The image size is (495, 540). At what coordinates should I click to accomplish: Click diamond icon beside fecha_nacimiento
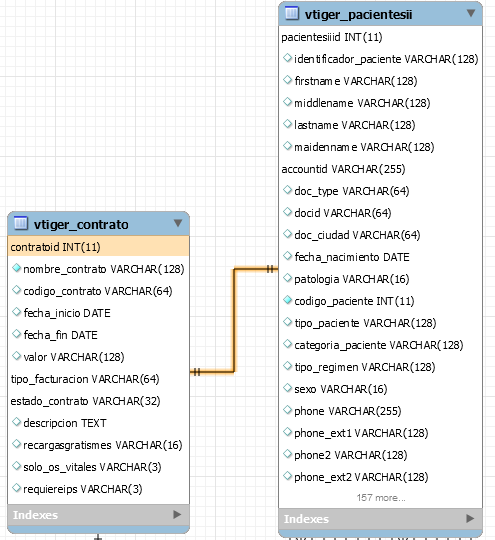point(287,256)
